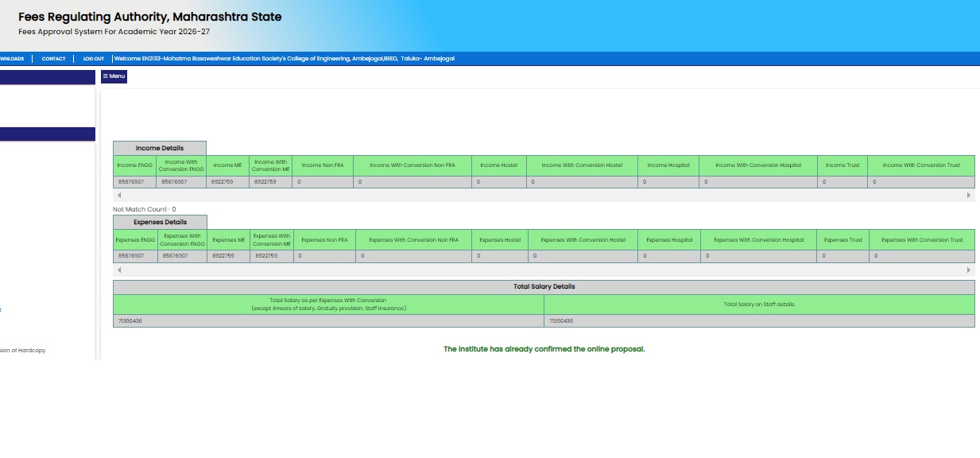Viewport: 980px width, 458px height.
Task: Open the Hardcopy link in left sidebar
Action: 22,351
